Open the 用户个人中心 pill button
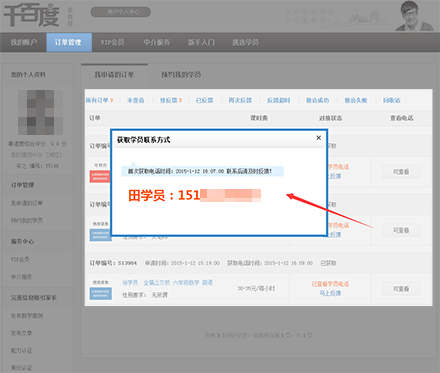 pos(121,12)
